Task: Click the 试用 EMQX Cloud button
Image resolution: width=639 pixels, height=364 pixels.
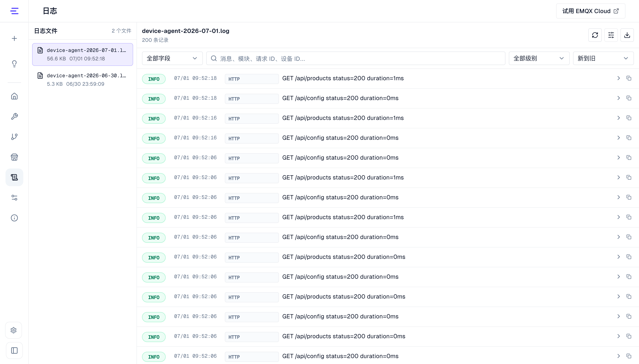Action: [x=590, y=11]
